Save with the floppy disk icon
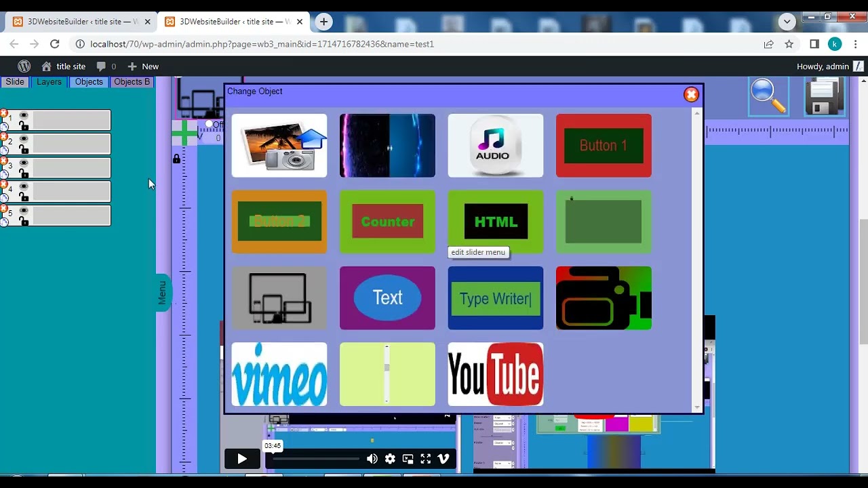868x488 pixels. (825, 96)
